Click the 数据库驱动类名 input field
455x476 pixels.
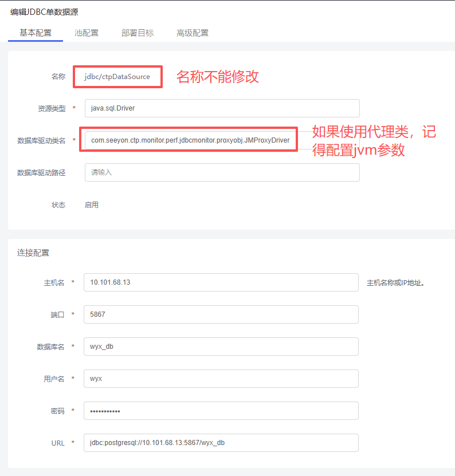coord(222,140)
